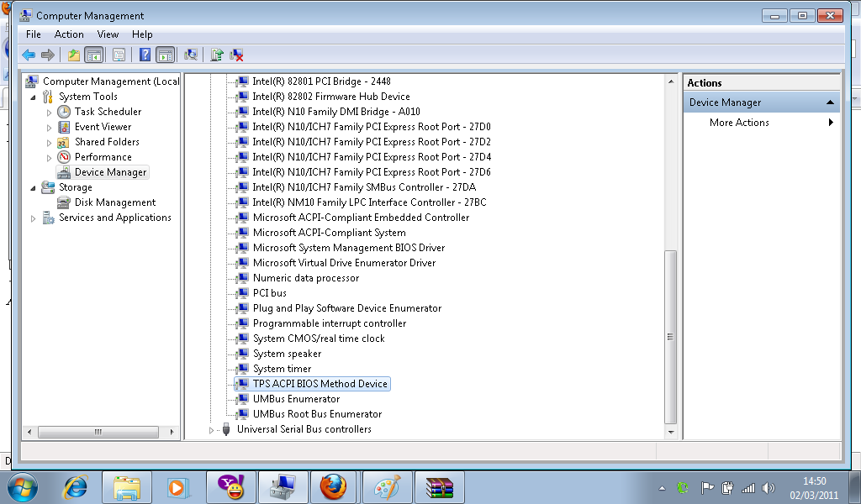Click the console tree scroll right arrow
This screenshot has width=861, height=504.
172,432
